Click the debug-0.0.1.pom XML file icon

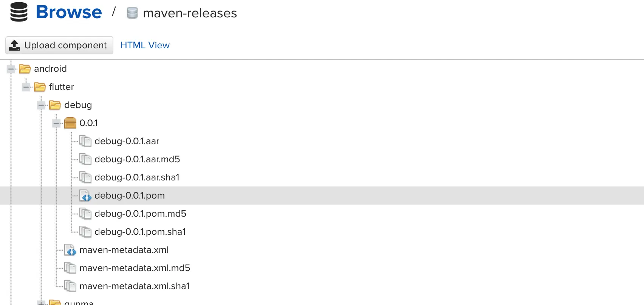coord(85,196)
